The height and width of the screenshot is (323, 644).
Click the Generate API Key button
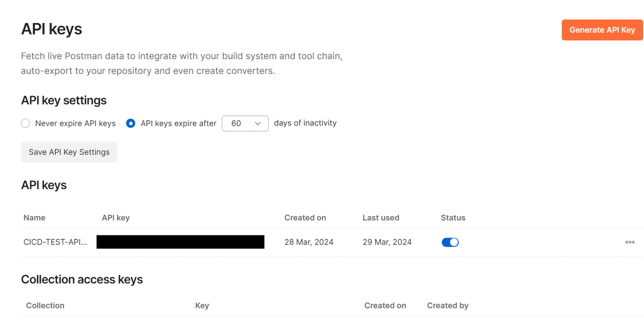(x=602, y=30)
